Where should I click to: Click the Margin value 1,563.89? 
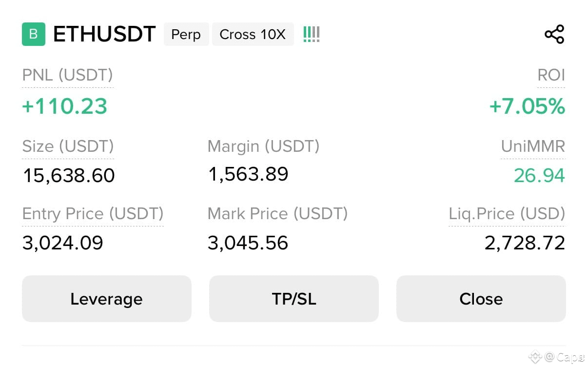pyautogui.click(x=248, y=174)
